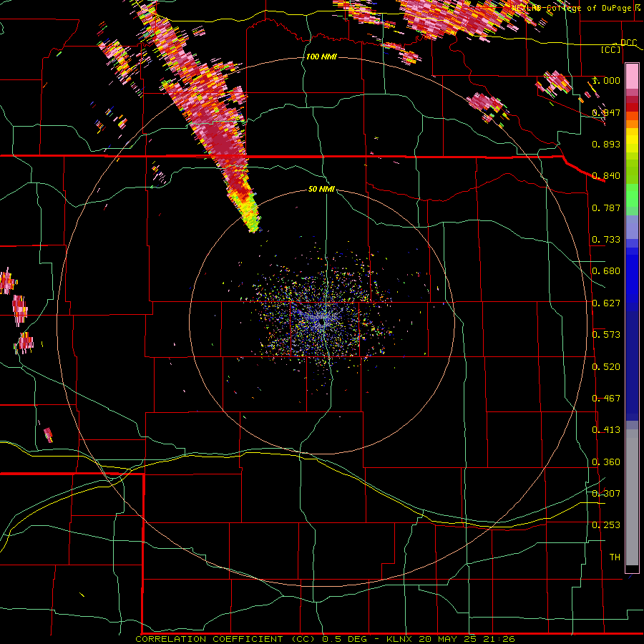
Task: Click the 0.307 scale value
Action: [606, 494]
